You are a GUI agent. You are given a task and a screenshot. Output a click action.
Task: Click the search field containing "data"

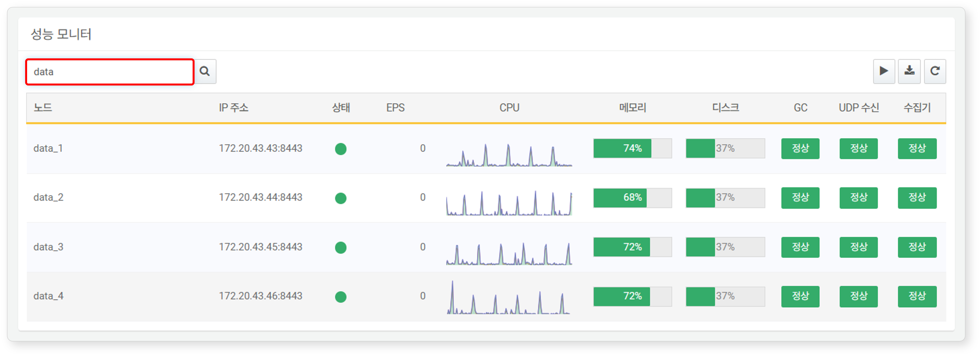coord(110,72)
